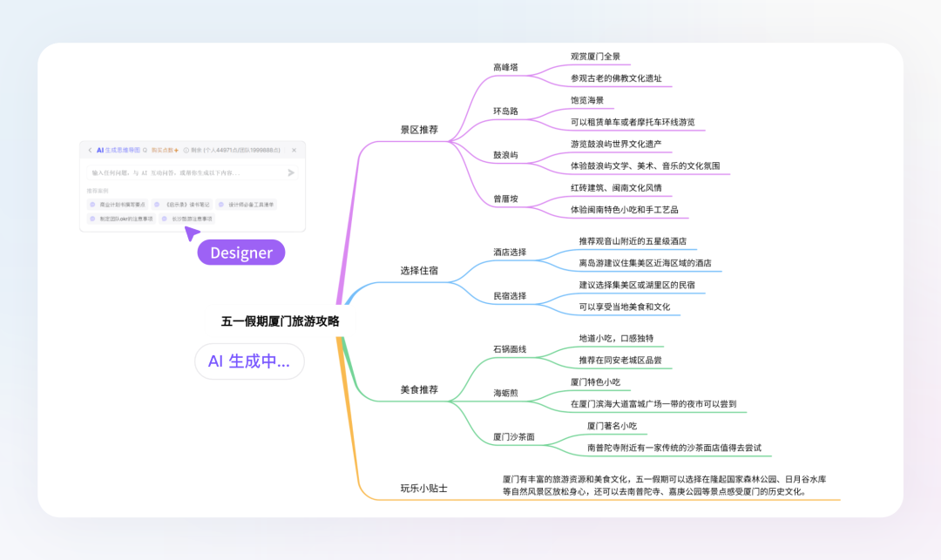Click the small icon after AI 生成思维导图 title
This screenshot has width=941, height=560.
(x=146, y=150)
